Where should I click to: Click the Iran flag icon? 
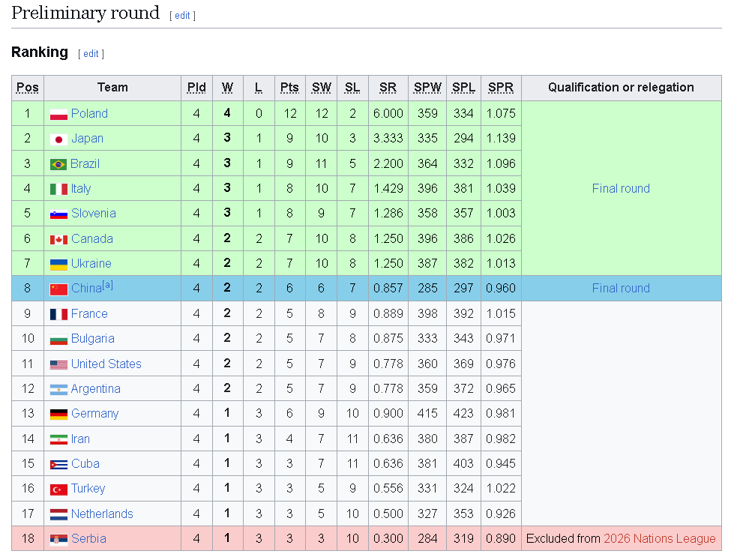(58, 439)
